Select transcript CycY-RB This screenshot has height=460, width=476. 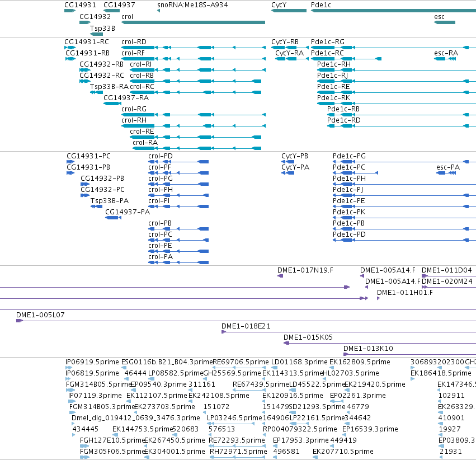coord(285,41)
